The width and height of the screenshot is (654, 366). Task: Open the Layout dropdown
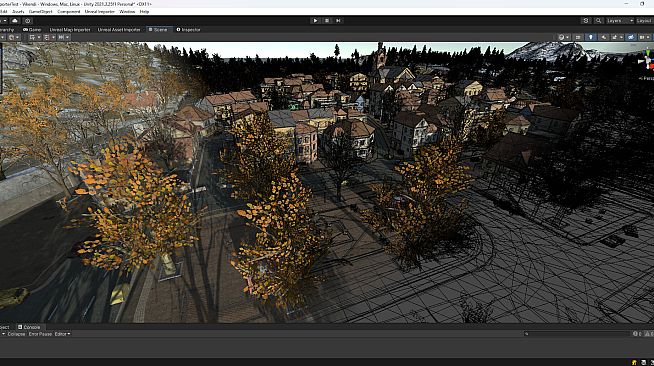(x=645, y=20)
